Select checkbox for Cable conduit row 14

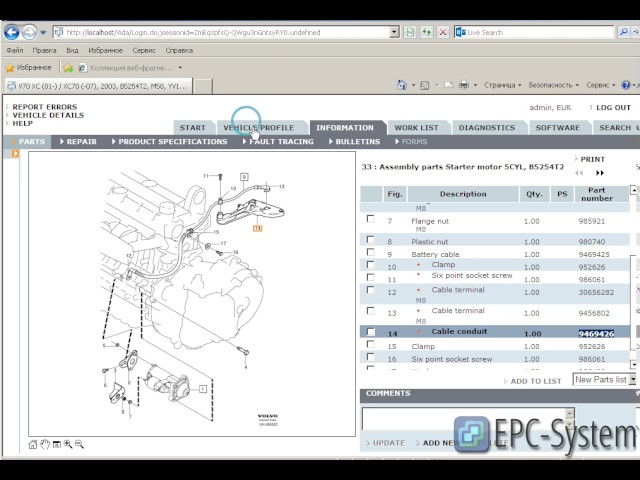[371, 333]
